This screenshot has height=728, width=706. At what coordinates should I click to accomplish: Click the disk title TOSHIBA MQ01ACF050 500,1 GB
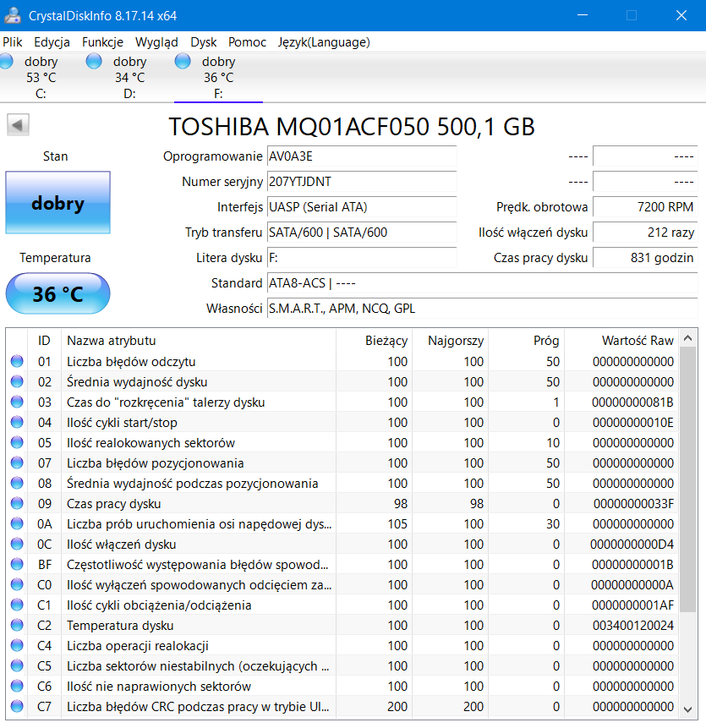(x=352, y=126)
